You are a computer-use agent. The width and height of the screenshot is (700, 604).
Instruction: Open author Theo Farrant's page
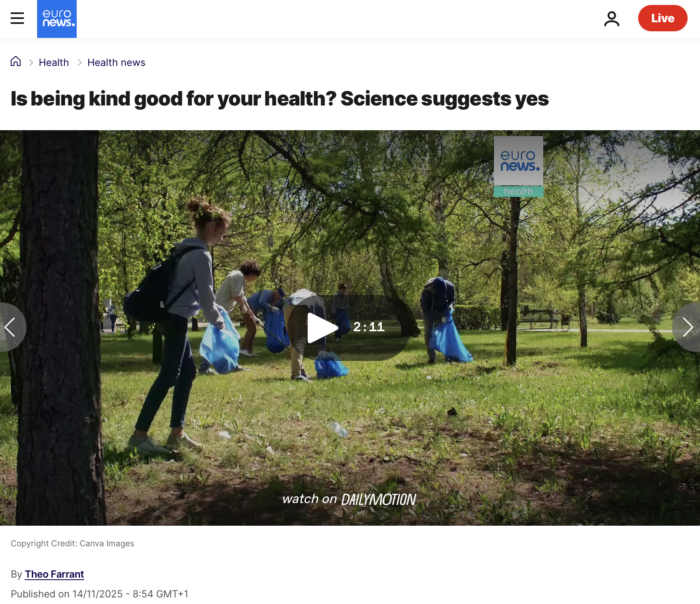coord(54,574)
